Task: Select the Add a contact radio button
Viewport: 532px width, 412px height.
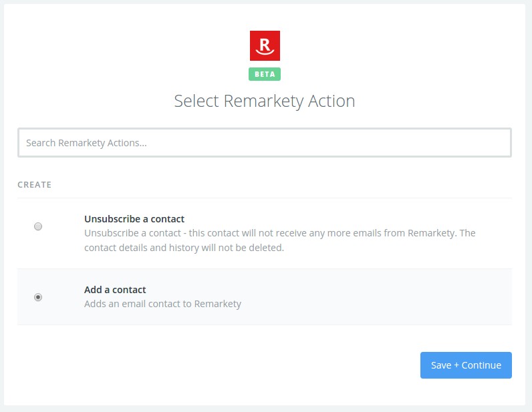Action: (38, 297)
